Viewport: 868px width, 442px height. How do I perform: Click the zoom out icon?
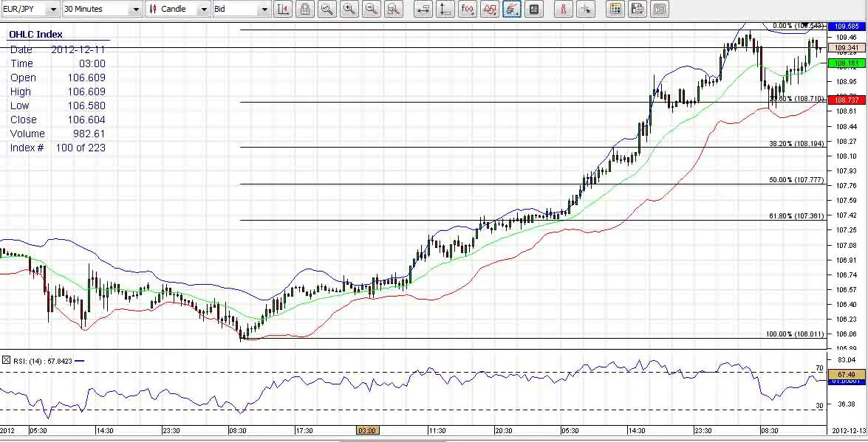tap(372, 9)
